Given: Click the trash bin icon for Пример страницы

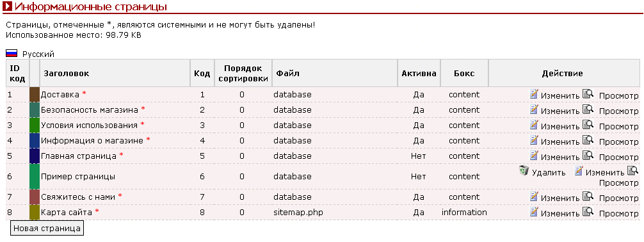Looking at the screenshot, I should click(x=523, y=170).
